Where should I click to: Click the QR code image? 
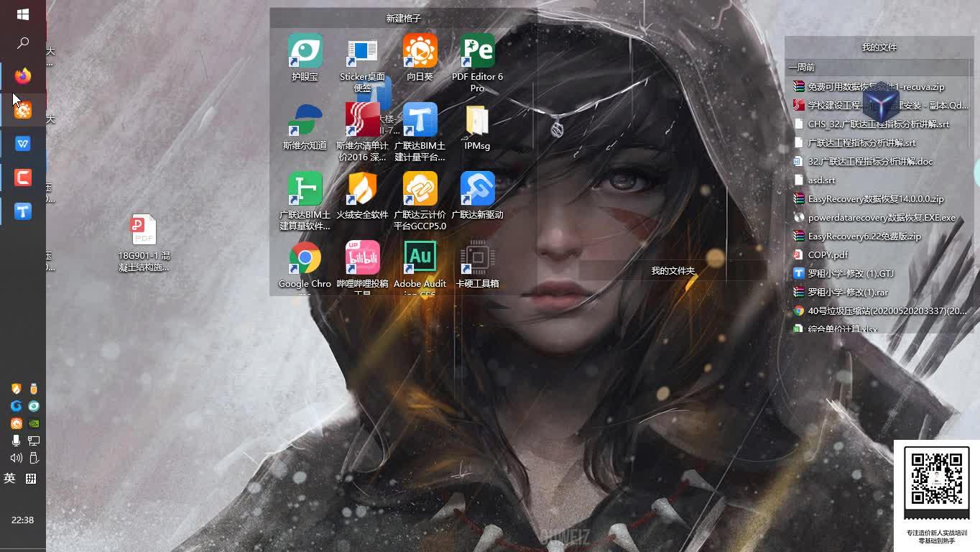click(936, 479)
